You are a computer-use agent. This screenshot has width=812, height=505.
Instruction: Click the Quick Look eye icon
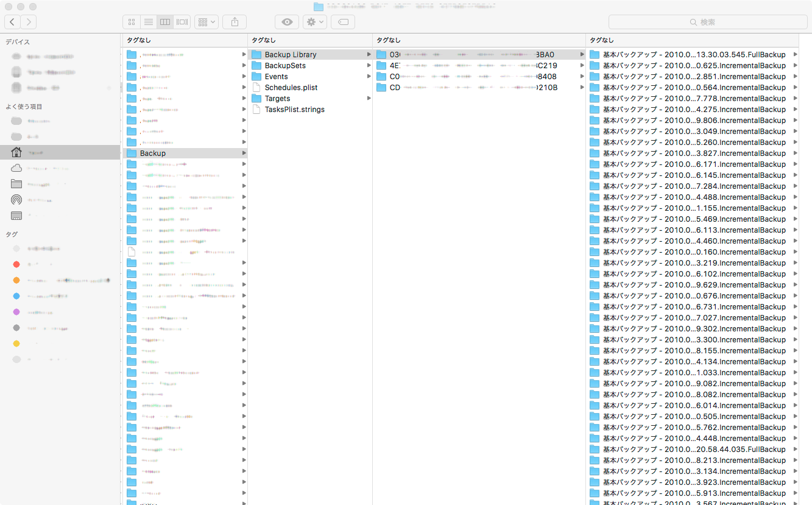(x=287, y=22)
